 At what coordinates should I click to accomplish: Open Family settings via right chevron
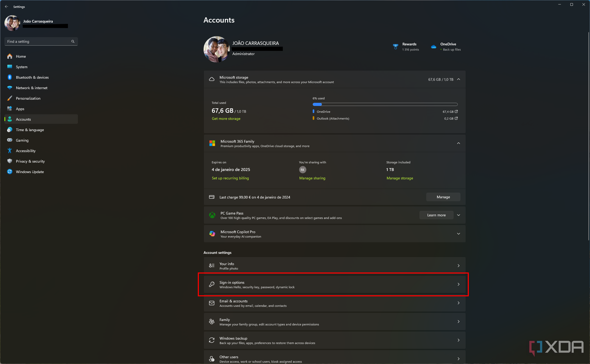(459, 322)
